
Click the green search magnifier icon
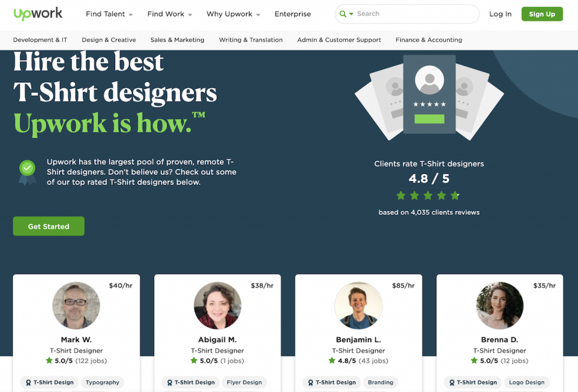click(x=343, y=14)
